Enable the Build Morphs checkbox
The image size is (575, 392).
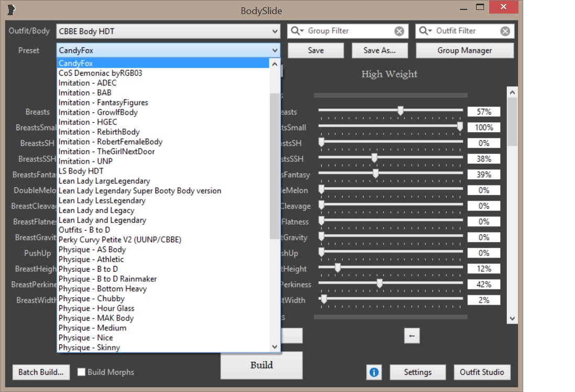82,372
